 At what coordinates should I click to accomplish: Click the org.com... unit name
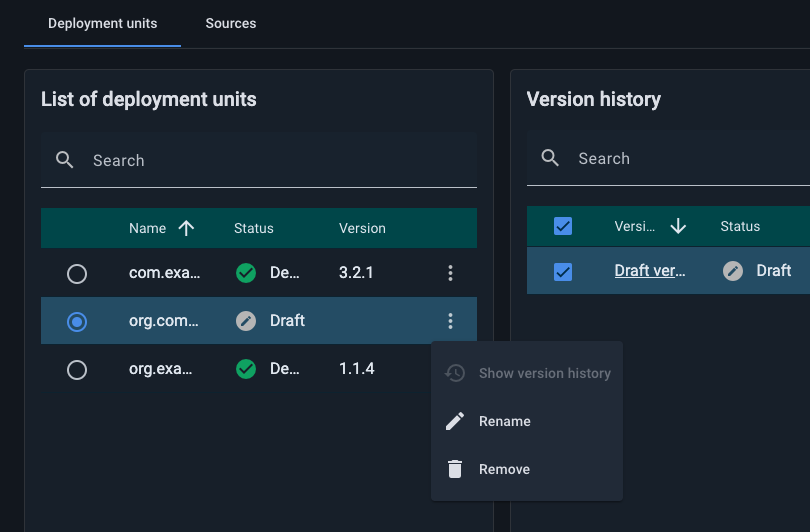point(164,321)
